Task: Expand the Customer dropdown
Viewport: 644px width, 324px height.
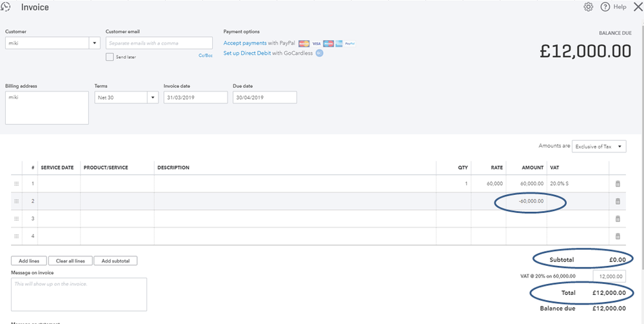Action: click(95, 43)
